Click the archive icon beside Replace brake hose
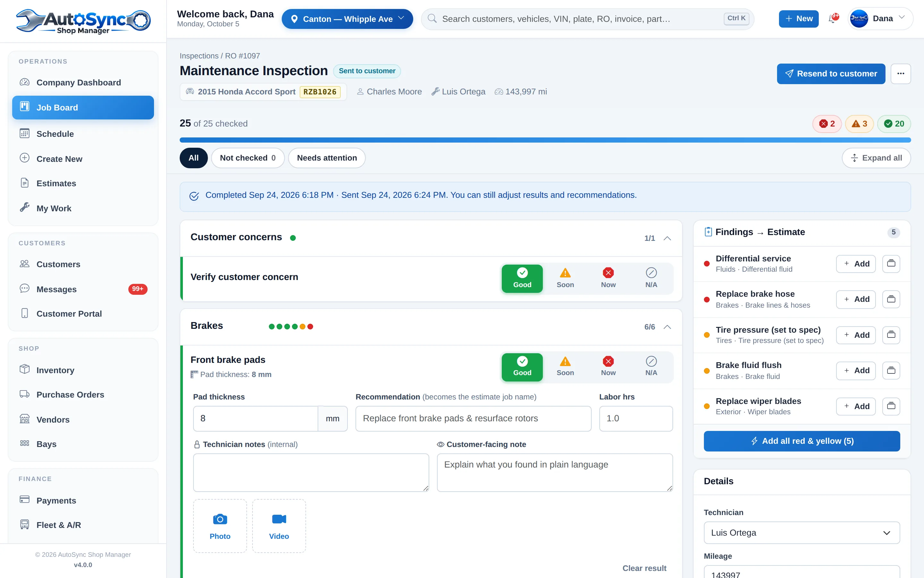Screen dimensions: 924x578 tap(891, 299)
